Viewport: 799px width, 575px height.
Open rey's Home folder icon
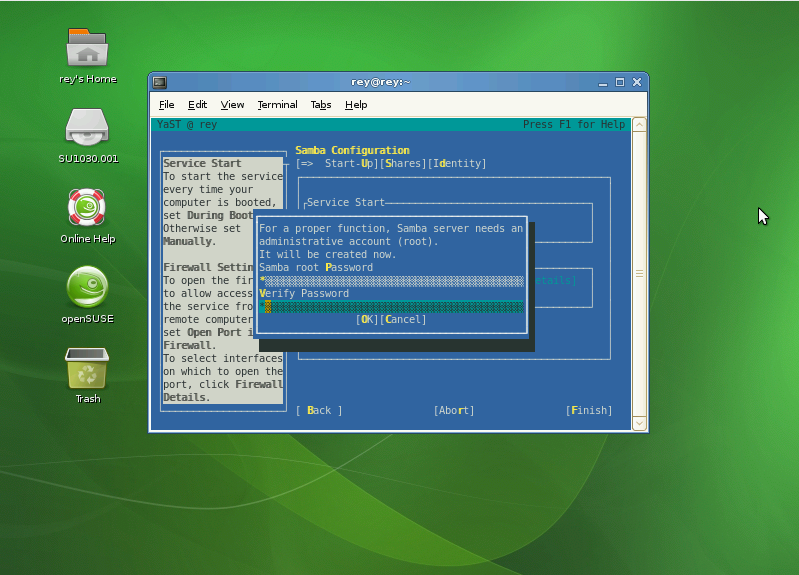(x=87, y=48)
